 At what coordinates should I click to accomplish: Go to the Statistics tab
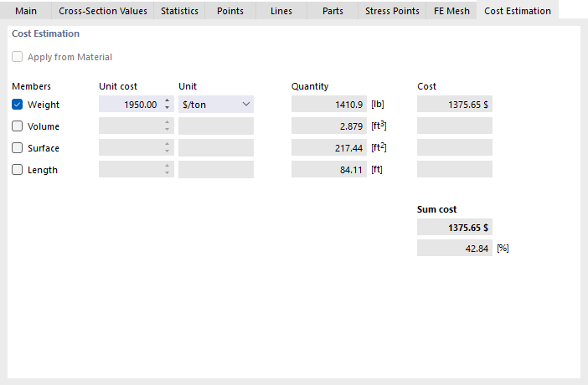[179, 11]
